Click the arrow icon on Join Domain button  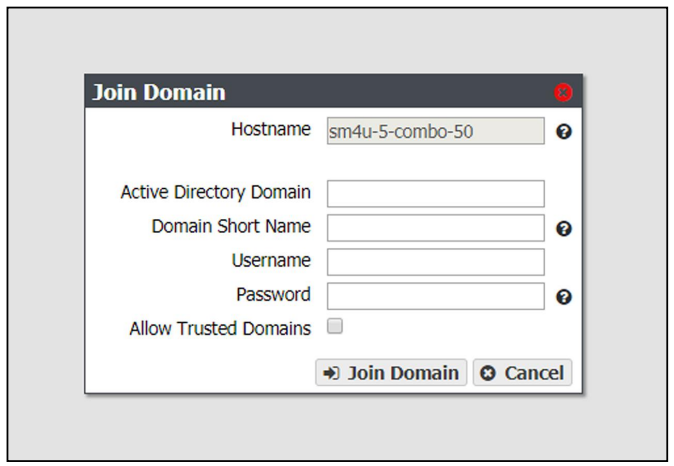coord(331,373)
